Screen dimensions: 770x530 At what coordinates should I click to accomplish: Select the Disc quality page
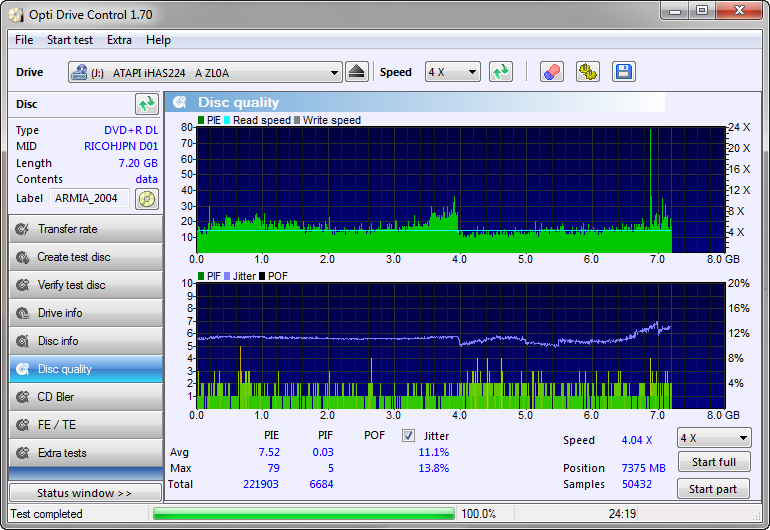[86, 369]
